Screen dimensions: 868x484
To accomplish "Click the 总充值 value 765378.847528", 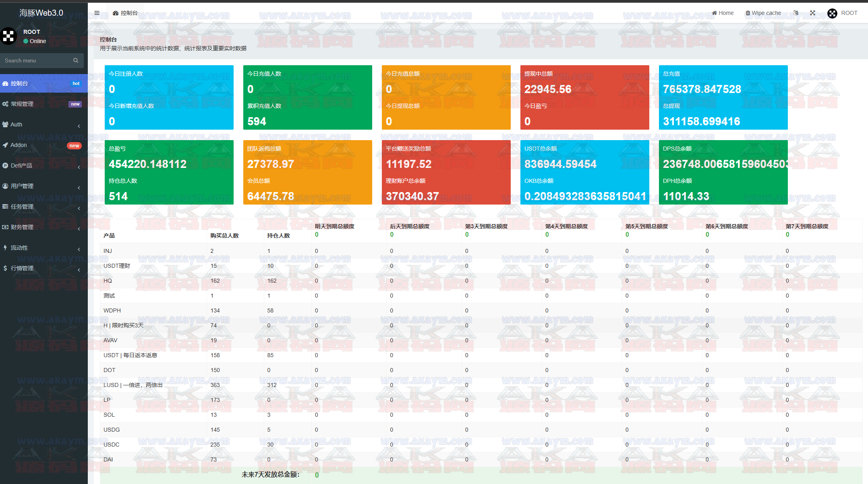I will click(702, 89).
